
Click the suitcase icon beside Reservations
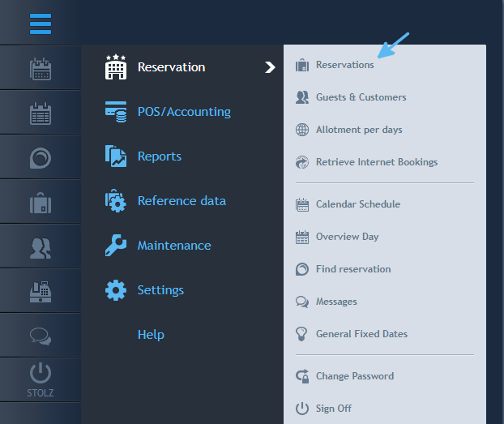302,65
